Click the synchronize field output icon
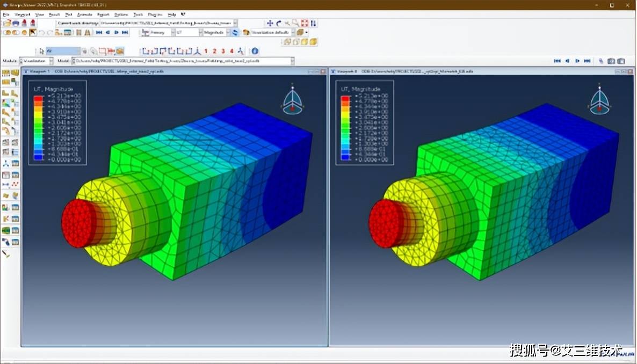Viewport: 637px width, 364px height. point(235,33)
